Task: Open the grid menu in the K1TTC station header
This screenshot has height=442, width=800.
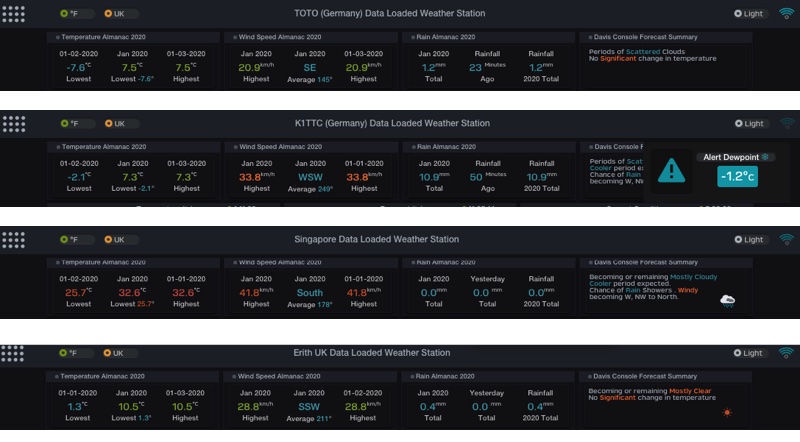Action: coord(14,124)
